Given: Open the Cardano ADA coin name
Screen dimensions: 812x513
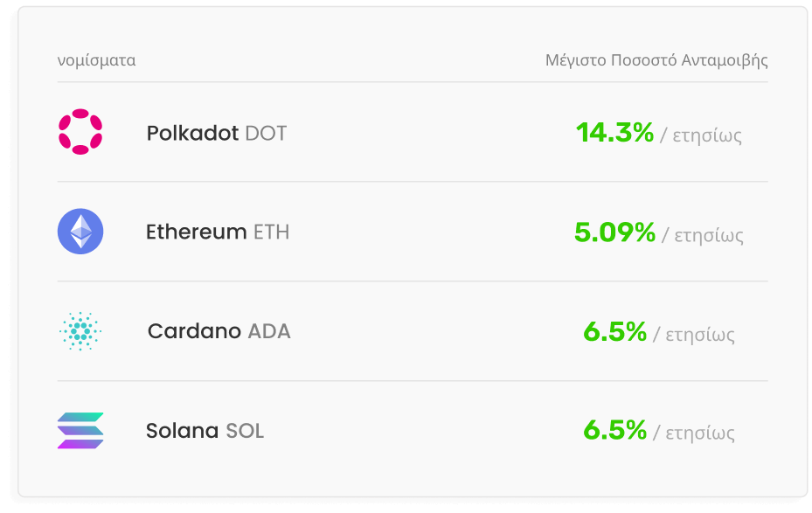Looking at the screenshot, I should [219, 332].
